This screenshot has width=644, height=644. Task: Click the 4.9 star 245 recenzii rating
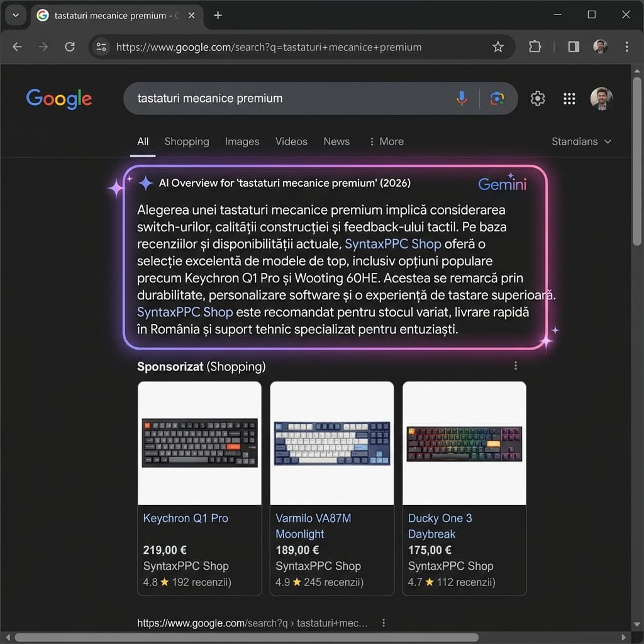pyautogui.click(x=319, y=582)
